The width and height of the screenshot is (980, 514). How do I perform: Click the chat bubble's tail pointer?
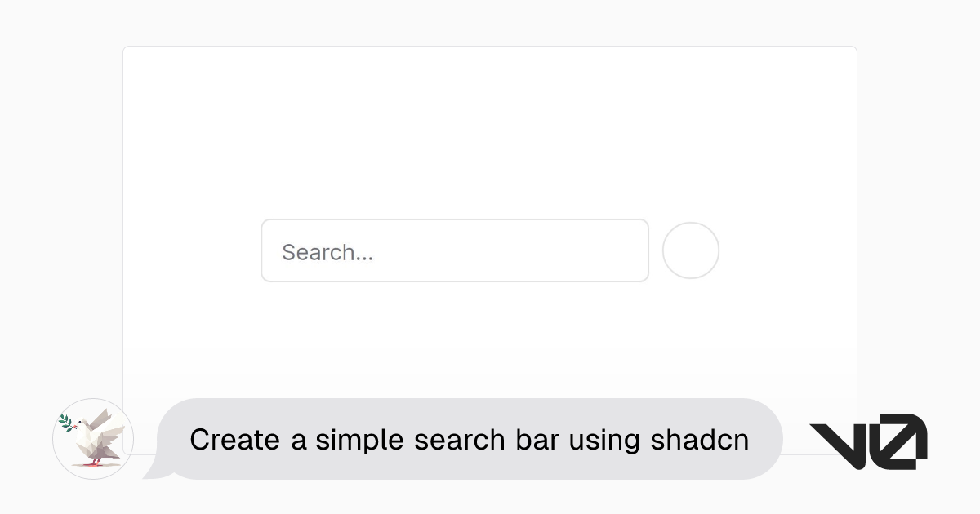point(158,472)
